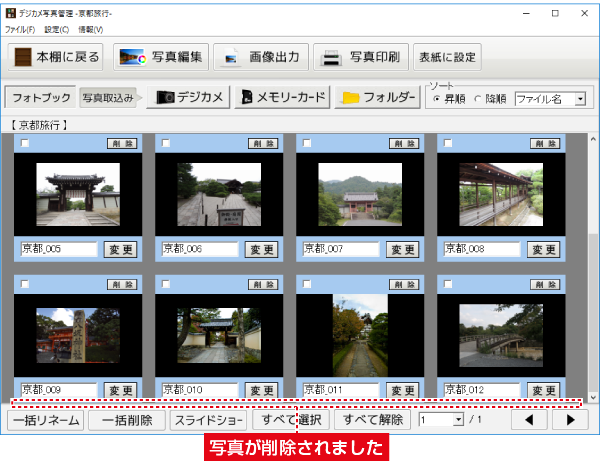The image size is (600, 462).
Task: Open 写真印刷 photo print
Action: 359,57
